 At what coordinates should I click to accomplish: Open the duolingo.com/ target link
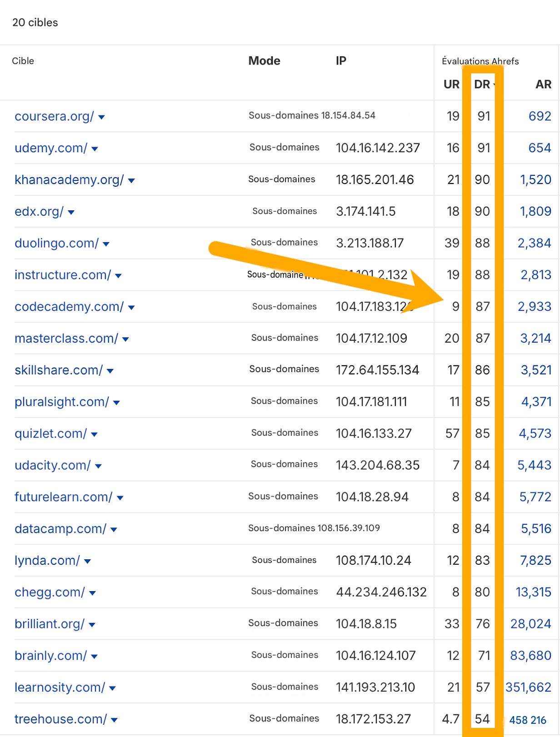tap(56, 243)
